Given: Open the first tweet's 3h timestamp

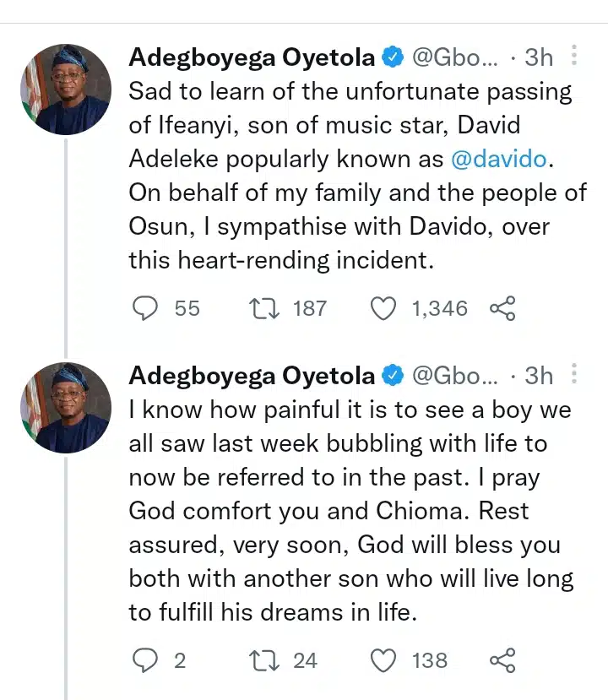Looking at the screenshot, I should coord(539,57).
